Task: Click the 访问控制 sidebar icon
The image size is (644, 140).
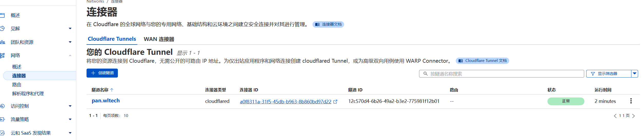Action: point(2,106)
